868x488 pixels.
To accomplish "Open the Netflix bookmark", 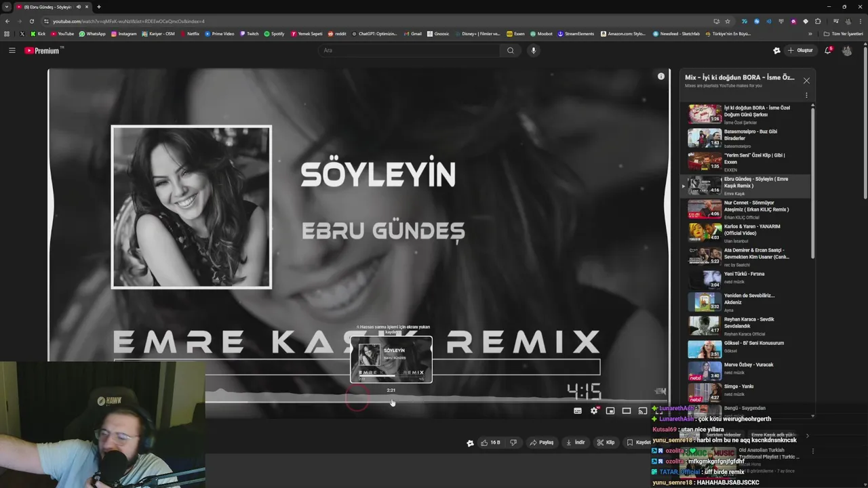I will coord(190,34).
